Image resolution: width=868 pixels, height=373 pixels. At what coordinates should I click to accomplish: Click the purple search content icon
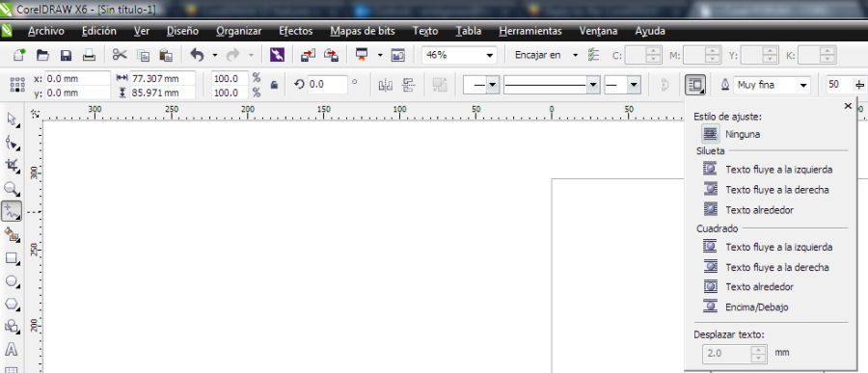278,55
